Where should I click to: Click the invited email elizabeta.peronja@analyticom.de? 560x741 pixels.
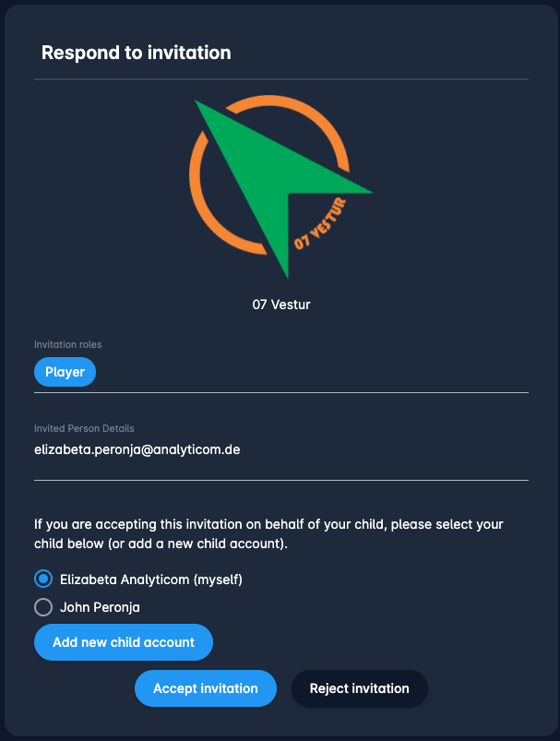pos(137,450)
